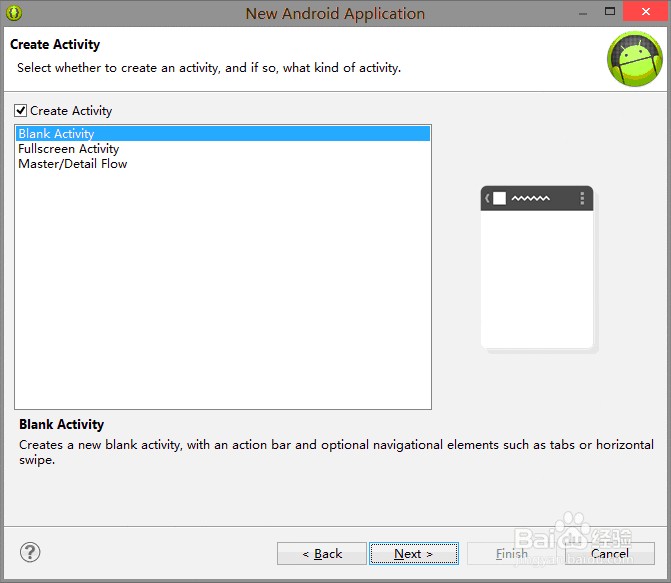
Task: Select Fullscreen Activity in the list
Action: point(223,149)
